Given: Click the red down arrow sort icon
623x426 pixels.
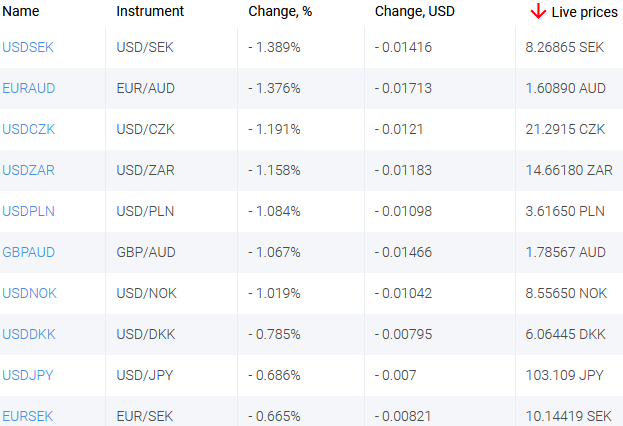Looking at the screenshot, I should point(538,11).
